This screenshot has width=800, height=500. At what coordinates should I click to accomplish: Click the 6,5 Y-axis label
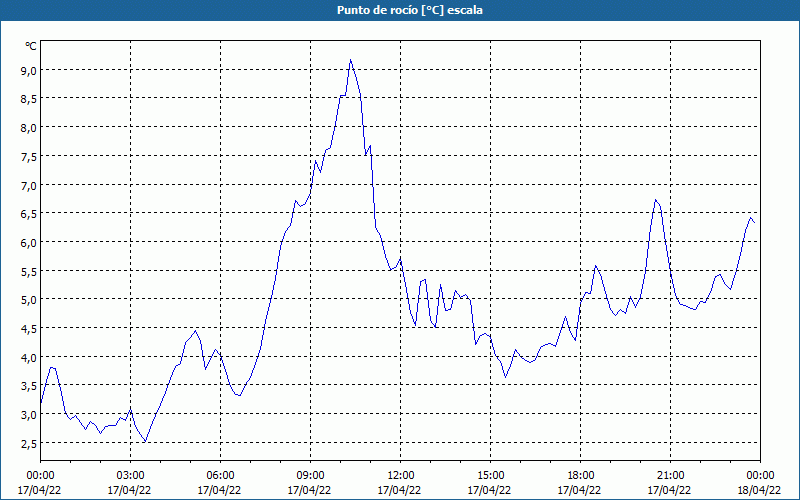tap(29, 214)
